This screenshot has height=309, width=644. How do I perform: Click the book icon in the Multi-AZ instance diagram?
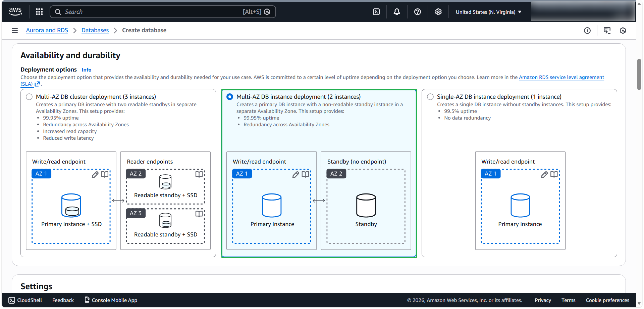[306, 174]
